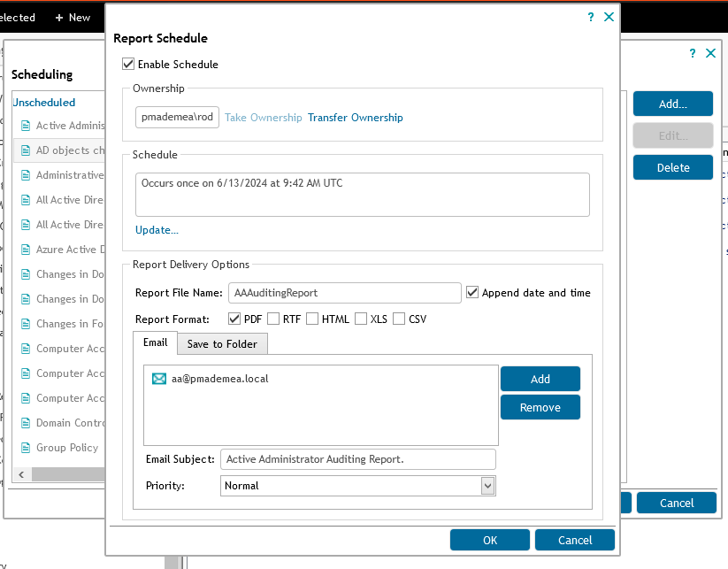Click report icon beside Domain Contro

[26, 423]
